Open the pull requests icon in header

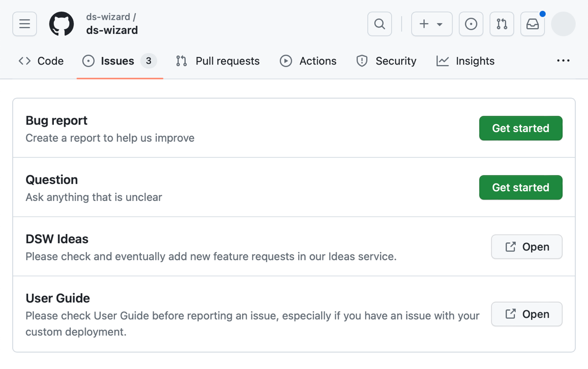502,24
